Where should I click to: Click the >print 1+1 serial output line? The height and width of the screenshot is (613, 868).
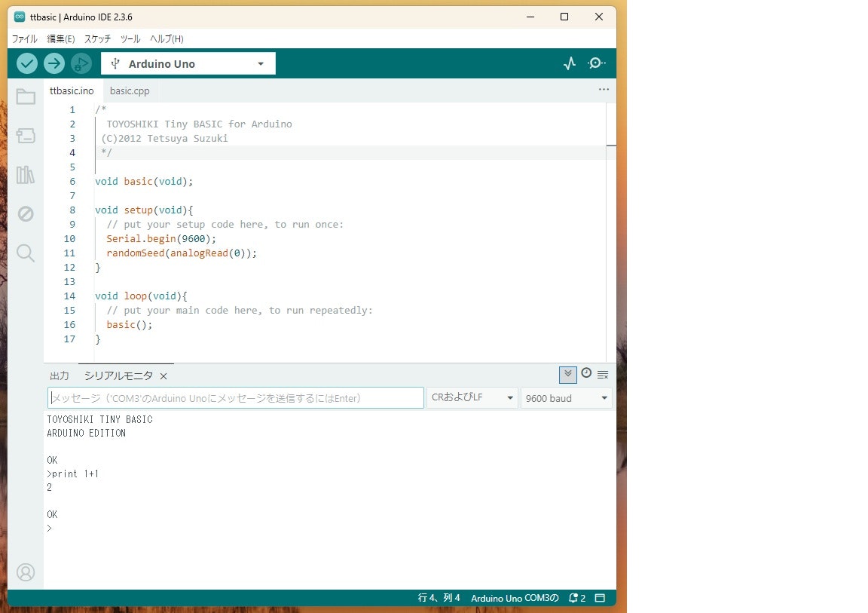coord(72,474)
